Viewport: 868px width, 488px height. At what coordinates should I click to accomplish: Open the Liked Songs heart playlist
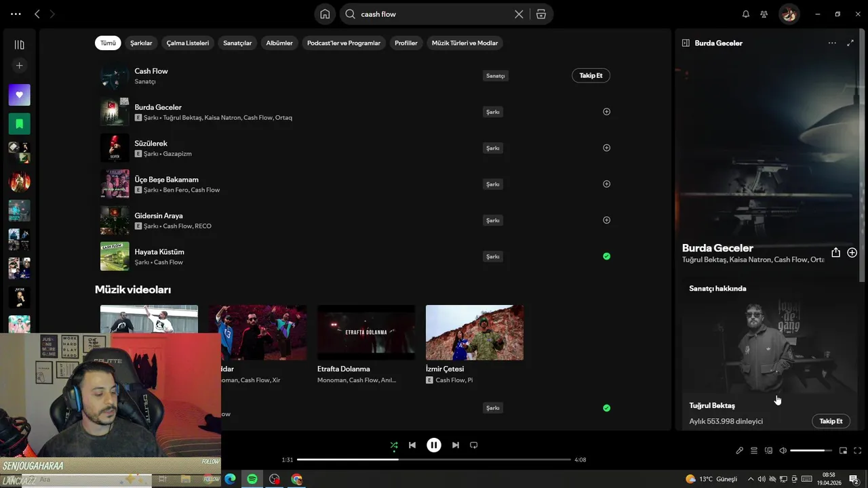coord(19,95)
